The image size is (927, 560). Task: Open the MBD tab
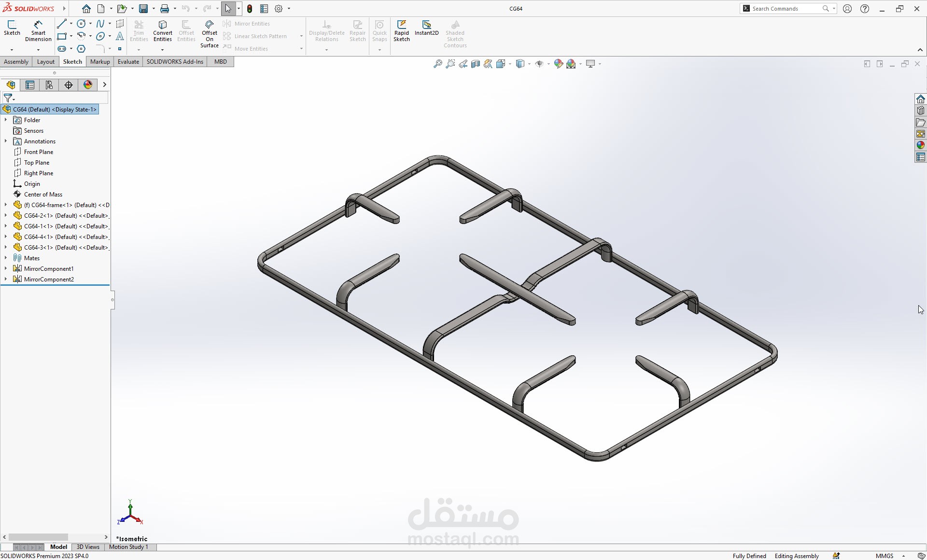[221, 62]
